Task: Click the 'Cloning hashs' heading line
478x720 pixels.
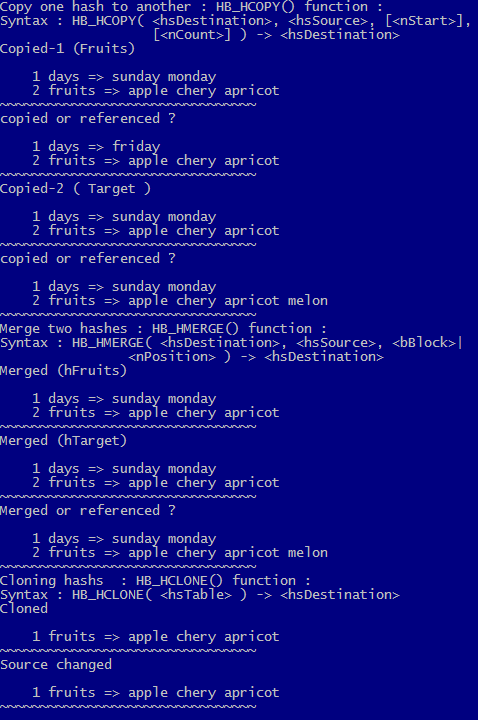Action: [x=155, y=580]
